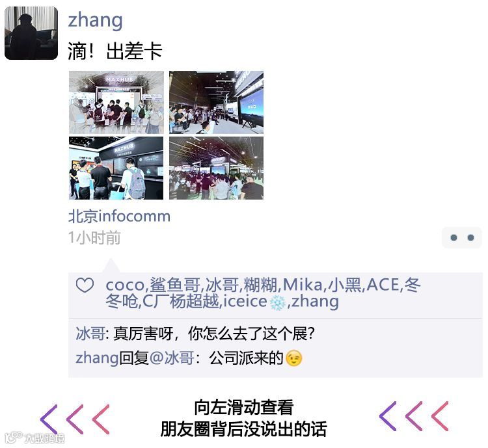The height and width of the screenshot is (448, 488).
Task: Tap the heart like icon
Action: coord(85,285)
